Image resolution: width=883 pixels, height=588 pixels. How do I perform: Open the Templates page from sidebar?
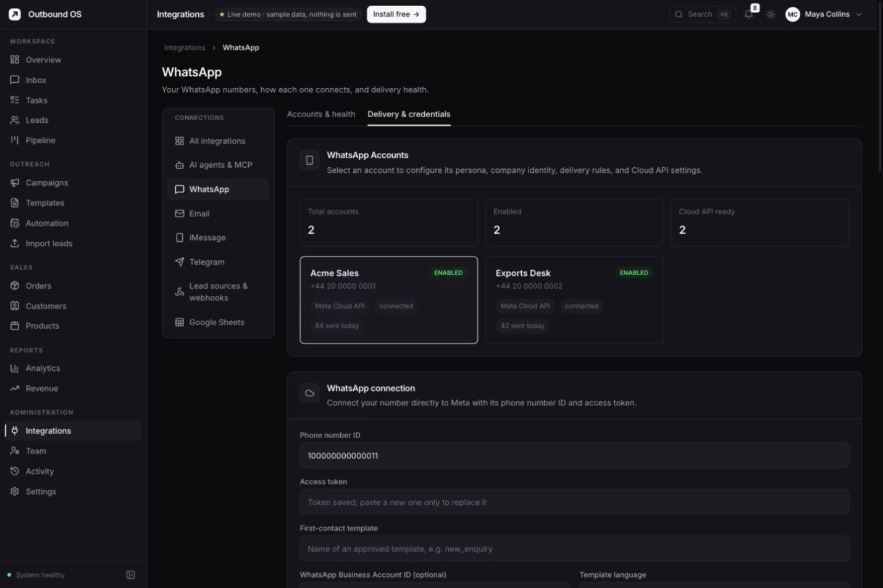point(73,203)
